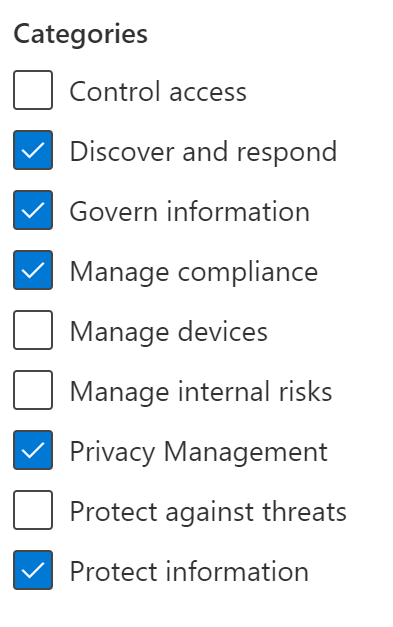This screenshot has width=393, height=627.
Task: Uncheck the Govern information checkbox
Action: tap(33, 210)
